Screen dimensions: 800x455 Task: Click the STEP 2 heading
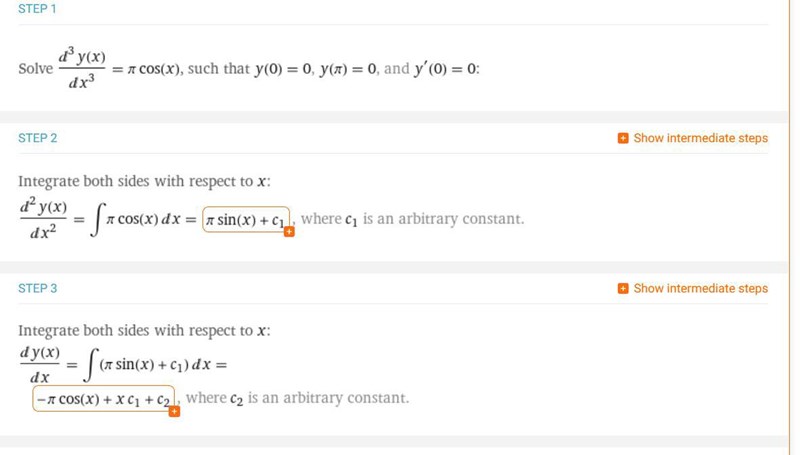tap(38, 138)
